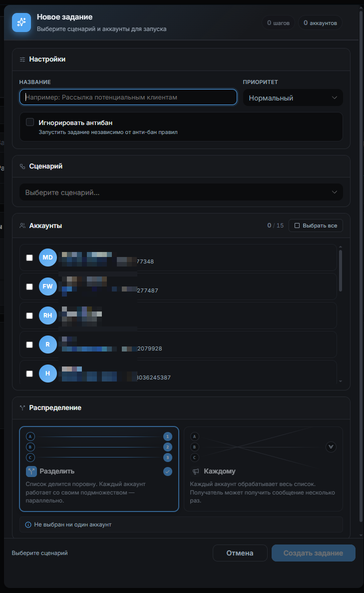
Task: Click the accounts list scroll-down arrow
Action: click(x=341, y=381)
